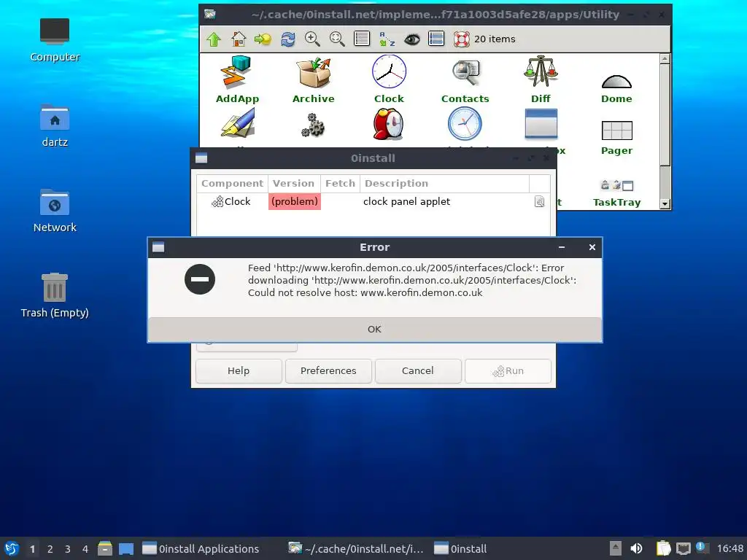Open the Computer desktop icon
This screenshot has width=747, height=560.
coord(55,40)
